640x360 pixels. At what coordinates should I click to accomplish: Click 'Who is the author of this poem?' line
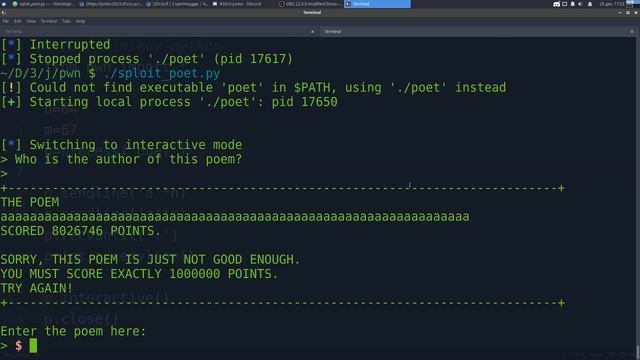[x=128, y=159]
